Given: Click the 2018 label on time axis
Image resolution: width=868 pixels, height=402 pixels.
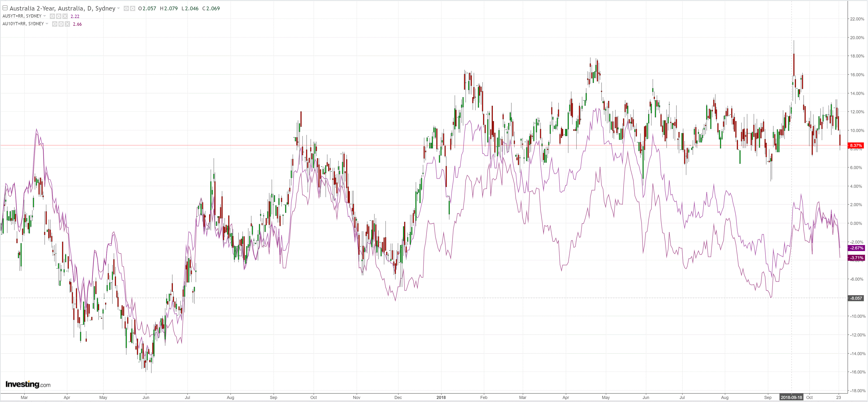Looking at the screenshot, I should coord(441,397).
